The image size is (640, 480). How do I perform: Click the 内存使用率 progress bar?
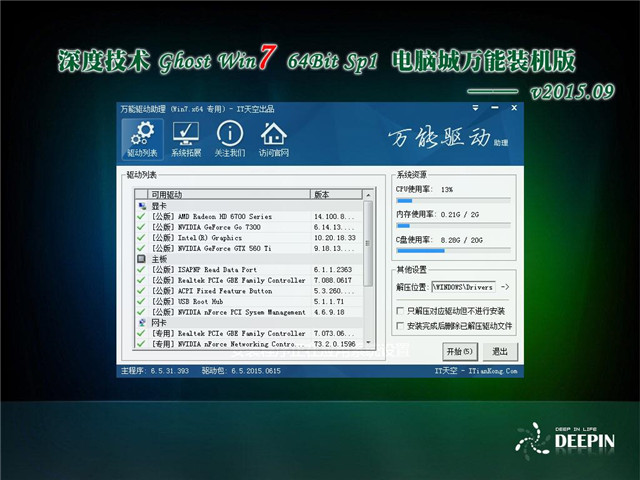coord(453,226)
